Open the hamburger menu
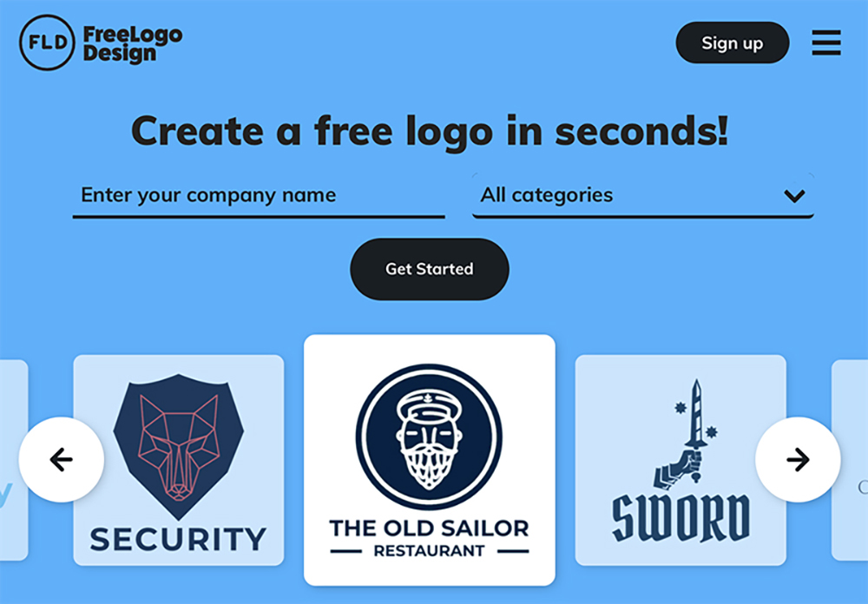 [x=826, y=43]
